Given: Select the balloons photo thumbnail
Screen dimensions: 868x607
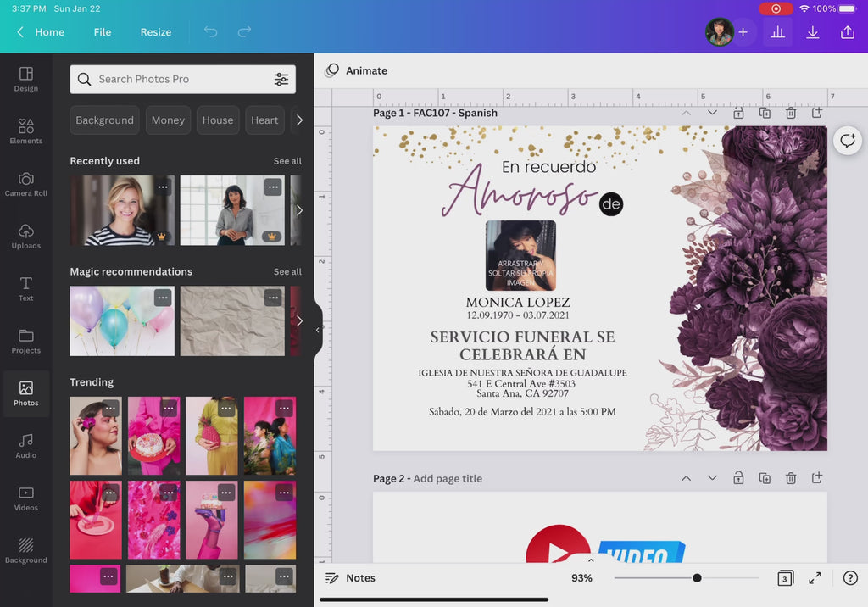Looking at the screenshot, I should click(x=122, y=320).
